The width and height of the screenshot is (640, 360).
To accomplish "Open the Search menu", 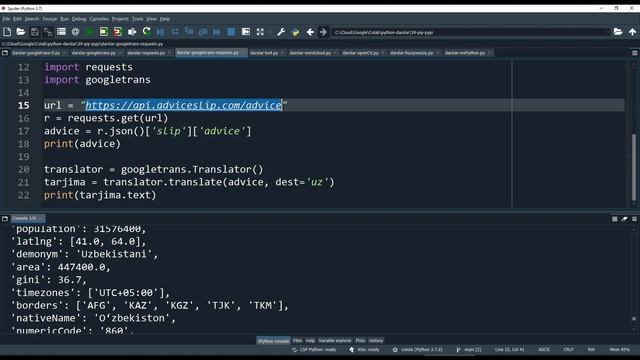I will click(x=32, y=19).
